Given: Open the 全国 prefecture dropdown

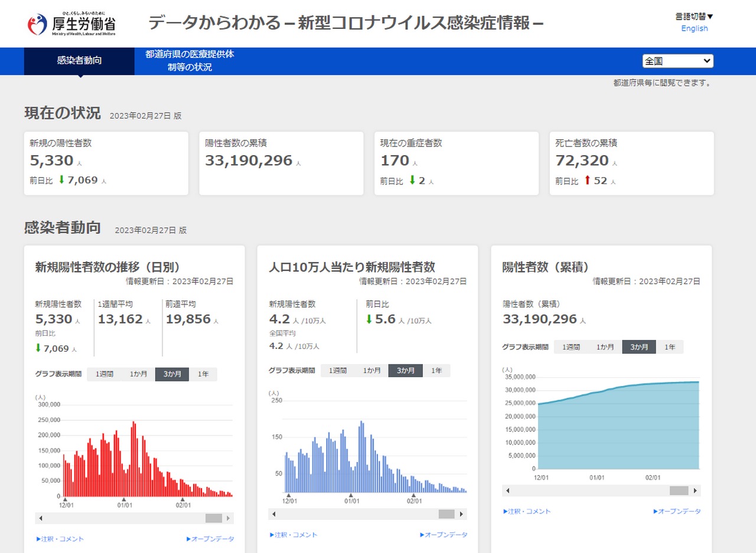Looking at the screenshot, I should [x=677, y=61].
